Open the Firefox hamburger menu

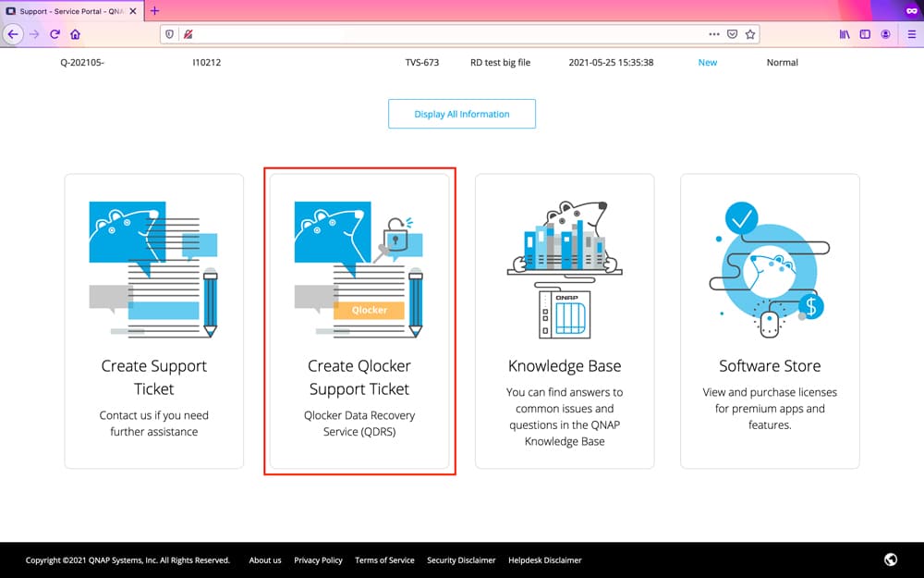pyautogui.click(x=912, y=34)
